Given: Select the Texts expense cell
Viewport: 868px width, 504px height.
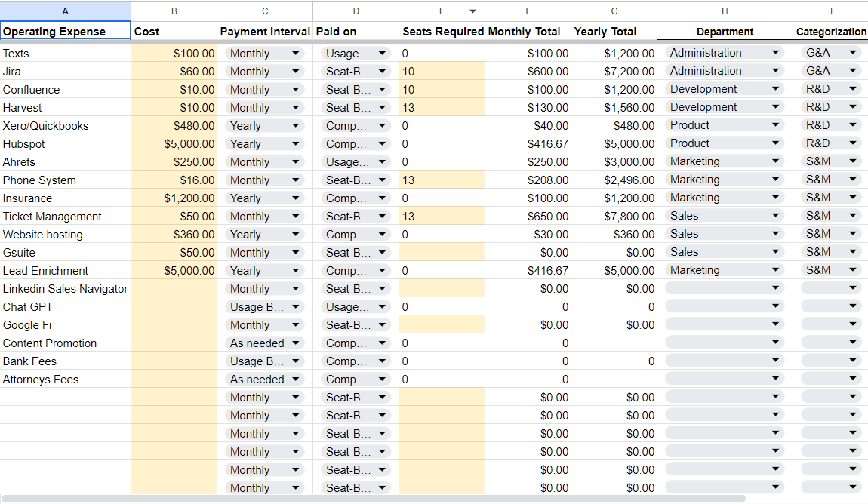Looking at the screenshot, I should tap(66, 54).
